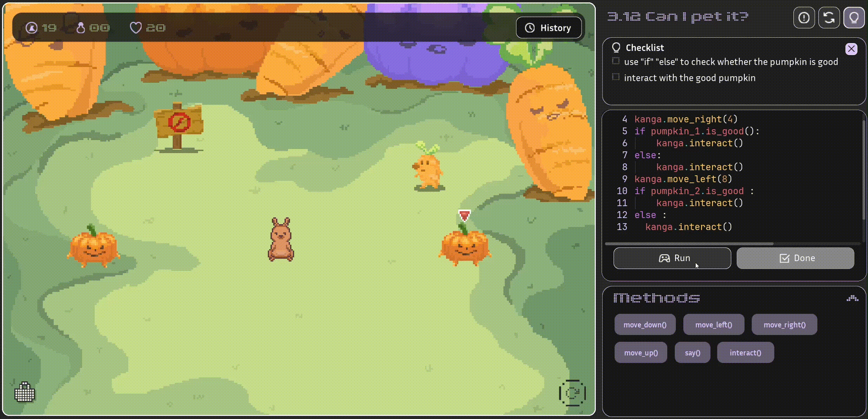The image size is (868, 419).
Task: Insert the move_right() method
Action: click(784, 325)
